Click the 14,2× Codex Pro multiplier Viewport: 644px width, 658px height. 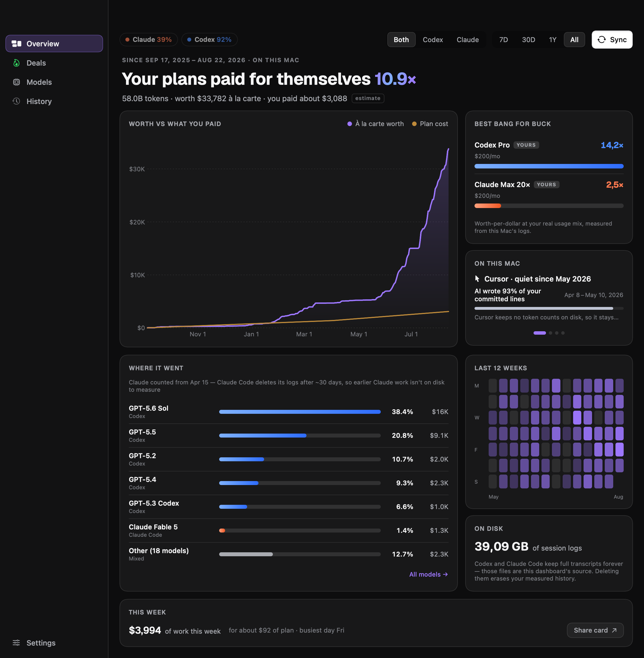click(612, 145)
